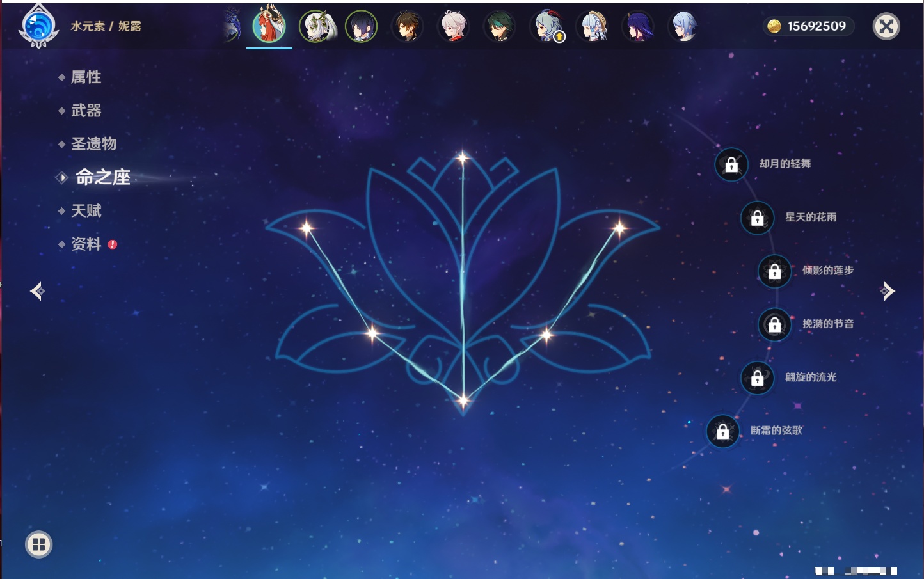Click the 却月的轻舞 constellation label
Viewport: 924px width, 579px height.
[x=785, y=164]
